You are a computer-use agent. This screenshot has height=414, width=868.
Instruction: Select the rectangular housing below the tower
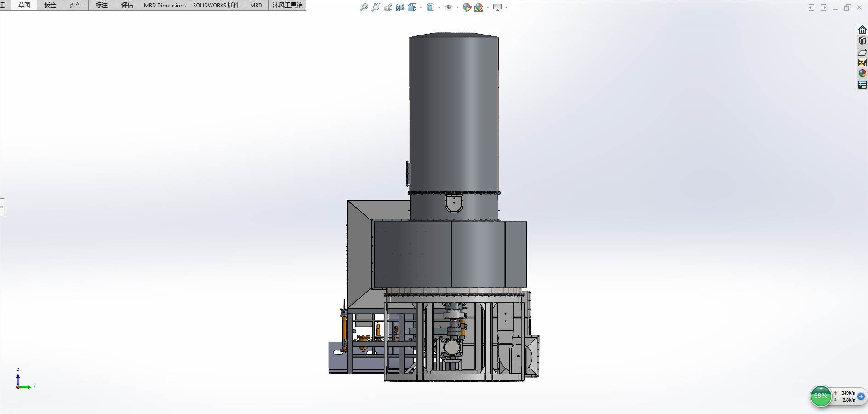click(450, 254)
